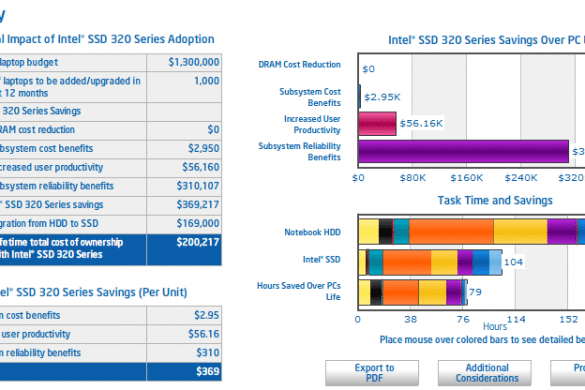Click the $2.95K bar value label
585x390 pixels.
coord(382,97)
